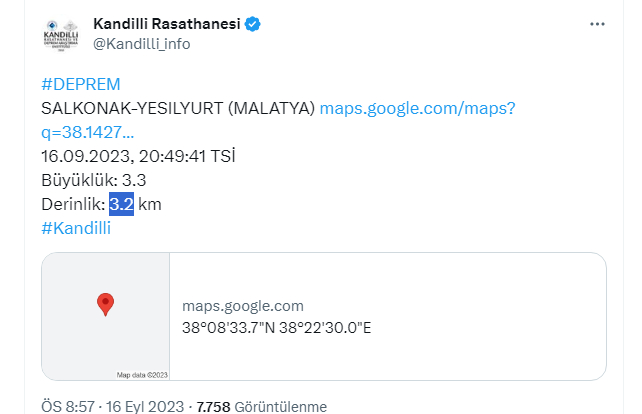Click the Map data ©2023 attribution
The height and width of the screenshot is (414, 642).
coord(143,375)
